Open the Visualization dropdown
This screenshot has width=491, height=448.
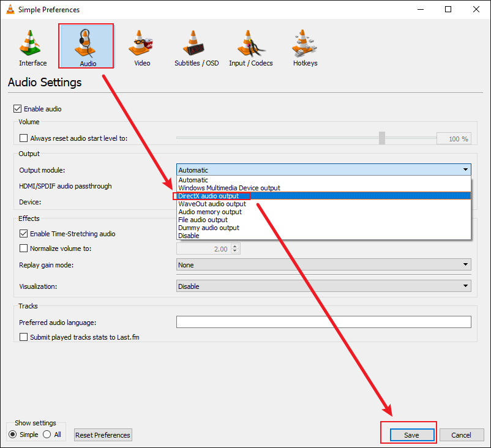click(465, 286)
